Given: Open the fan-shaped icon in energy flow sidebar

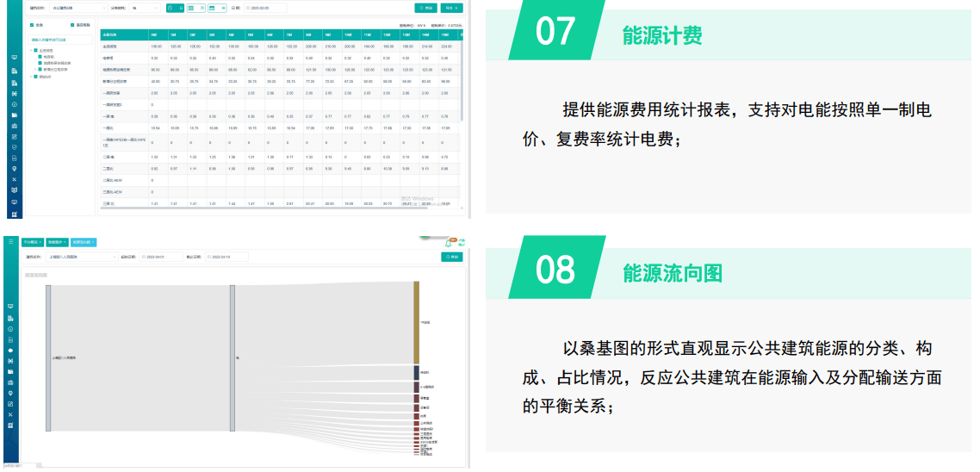Looking at the screenshot, I should 10,362.
